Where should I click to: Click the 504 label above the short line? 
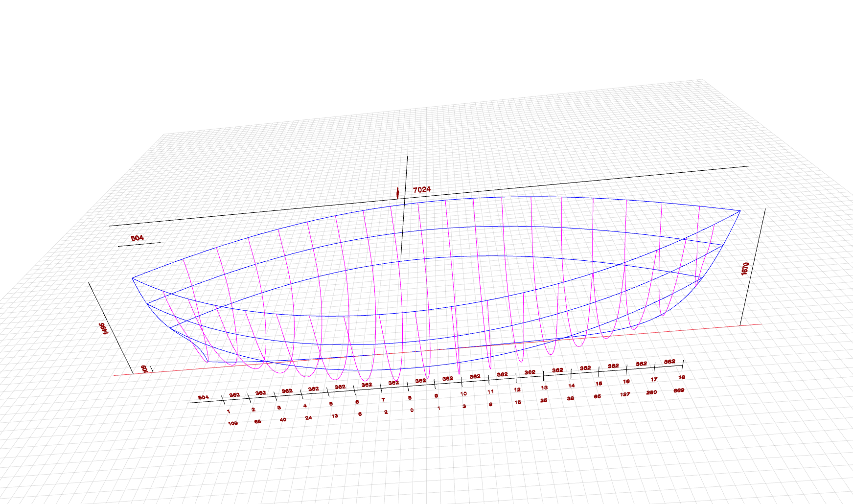[137, 238]
